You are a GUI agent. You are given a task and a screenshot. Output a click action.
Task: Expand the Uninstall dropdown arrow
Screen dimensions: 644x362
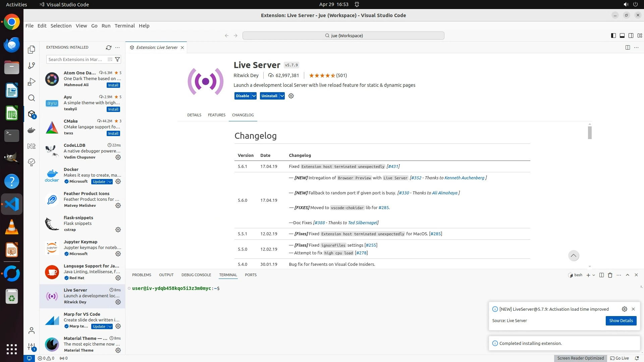point(282,96)
